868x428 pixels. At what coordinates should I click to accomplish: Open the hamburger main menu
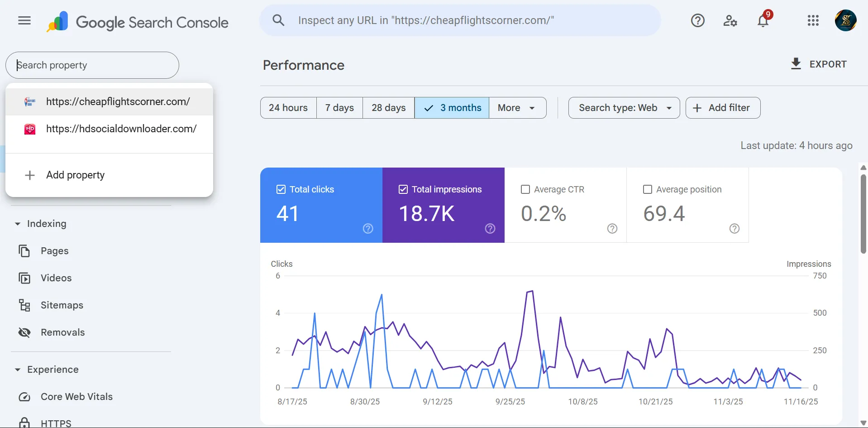[x=24, y=21]
